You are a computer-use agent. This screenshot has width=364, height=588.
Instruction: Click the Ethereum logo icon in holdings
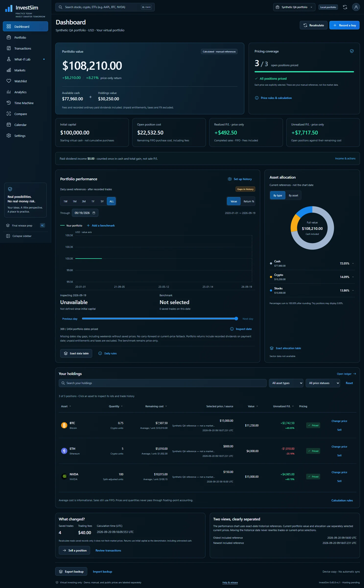(x=64, y=451)
